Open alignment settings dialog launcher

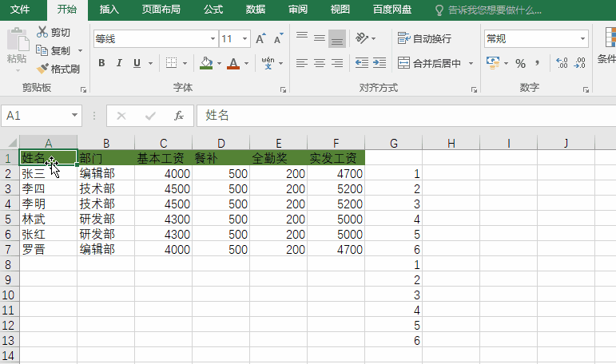474,90
